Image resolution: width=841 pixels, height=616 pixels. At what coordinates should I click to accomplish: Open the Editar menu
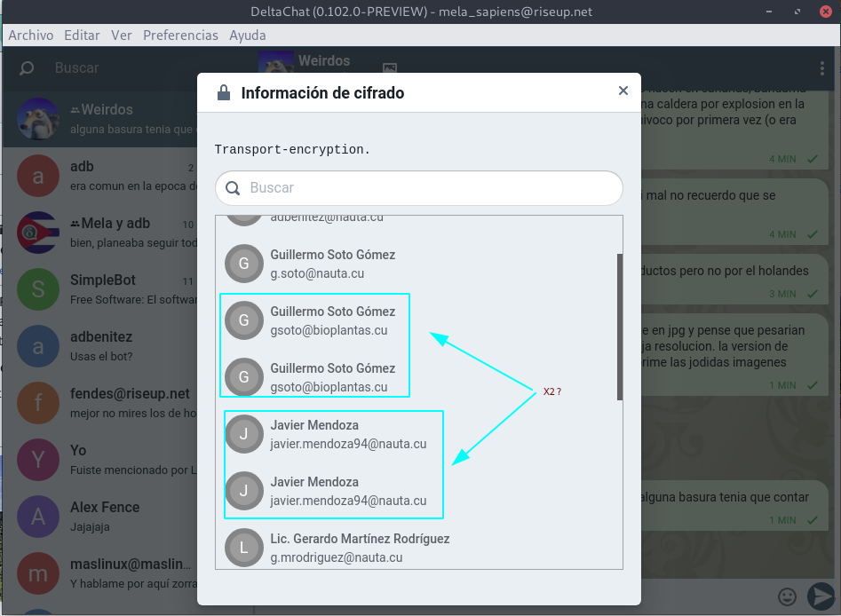pyautogui.click(x=82, y=36)
